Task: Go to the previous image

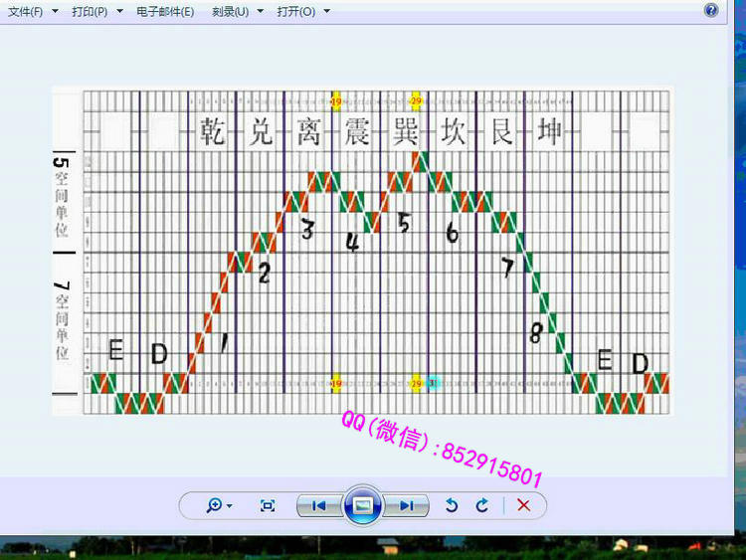Action: [318, 505]
